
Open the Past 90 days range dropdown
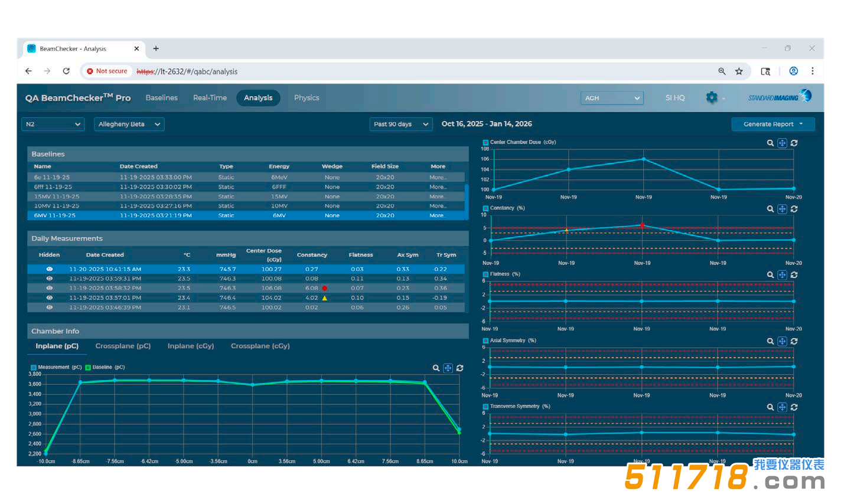(x=401, y=124)
